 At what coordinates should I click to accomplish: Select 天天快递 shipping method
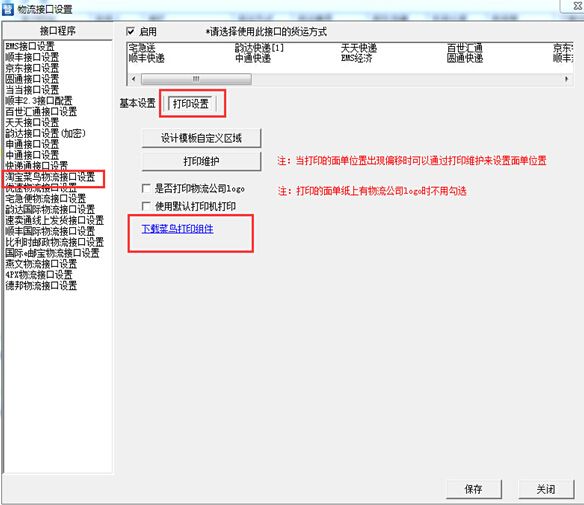(x=359, y=48)
